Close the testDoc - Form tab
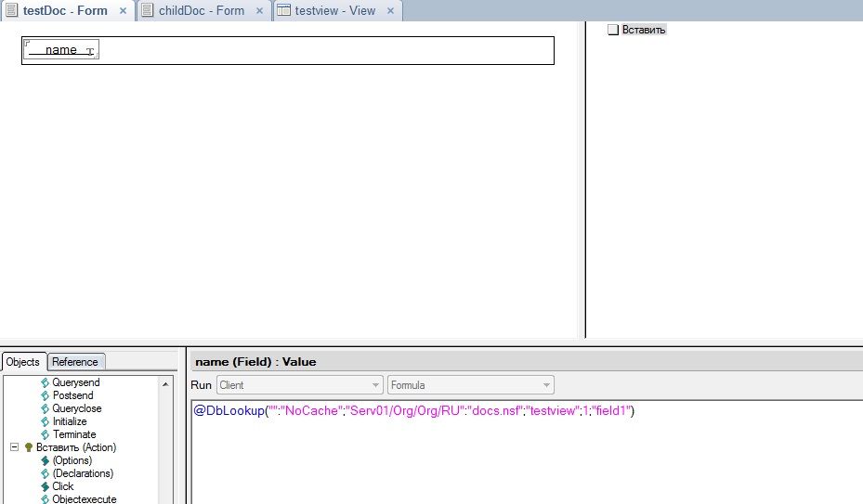 coord(123,11)
